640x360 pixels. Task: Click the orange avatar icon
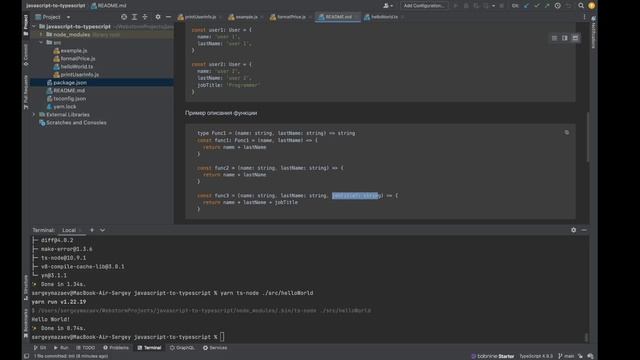click(591, 6)
